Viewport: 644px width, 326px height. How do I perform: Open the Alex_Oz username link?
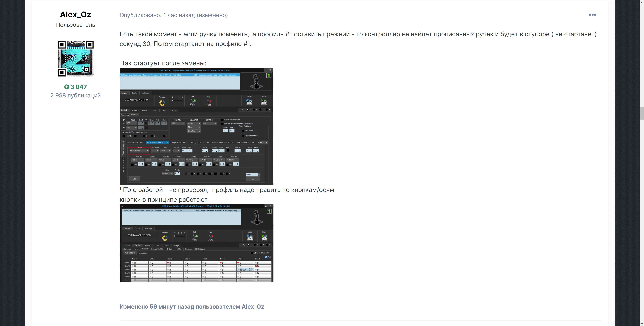75,14
